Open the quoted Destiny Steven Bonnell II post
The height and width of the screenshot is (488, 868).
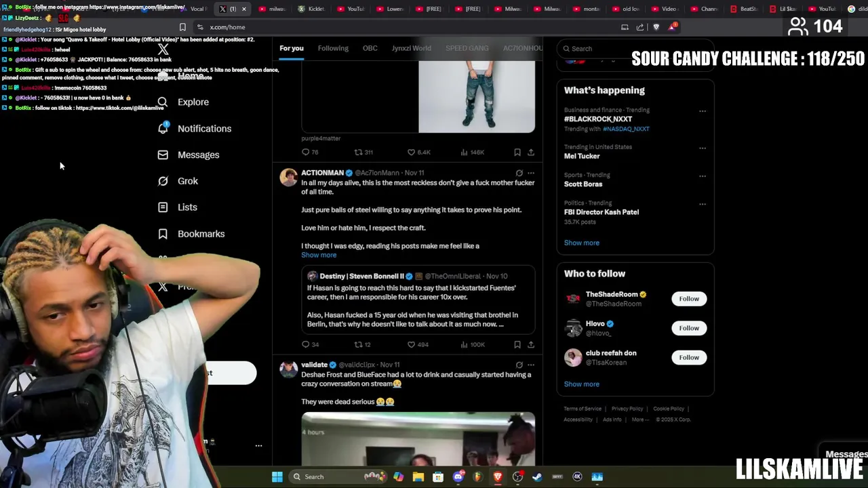pos(418,301)
